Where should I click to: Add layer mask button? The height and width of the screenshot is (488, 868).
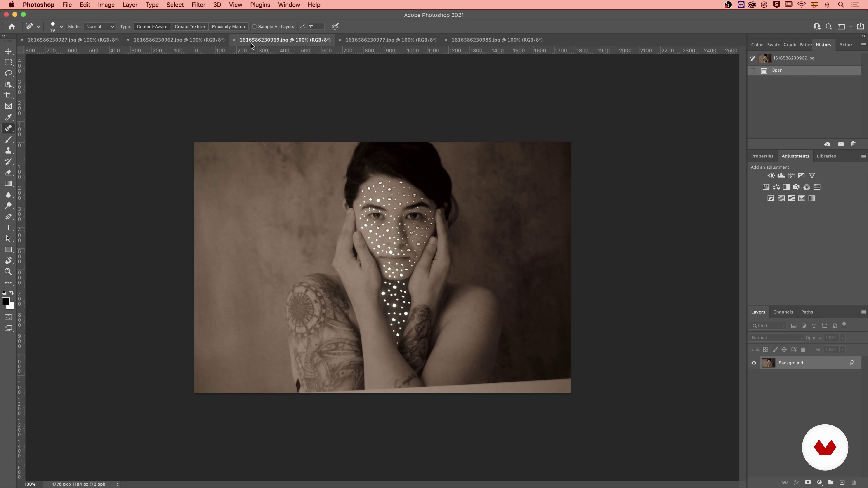tap(808, 482)
